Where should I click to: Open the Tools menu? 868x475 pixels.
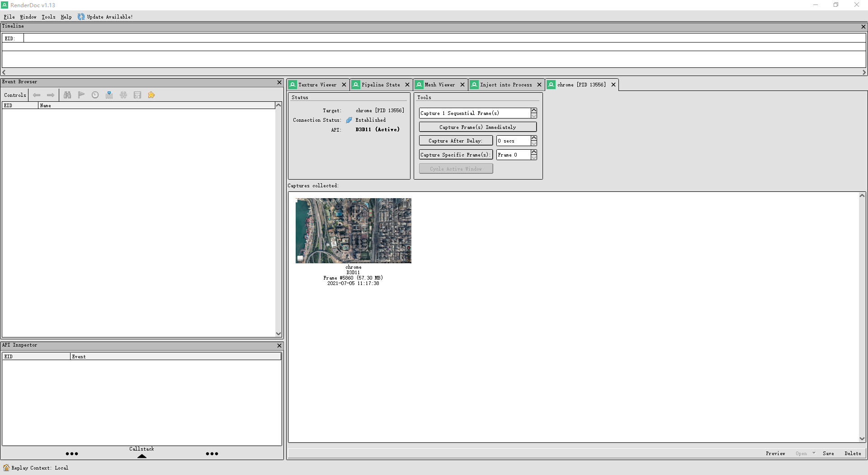[48, 17]
